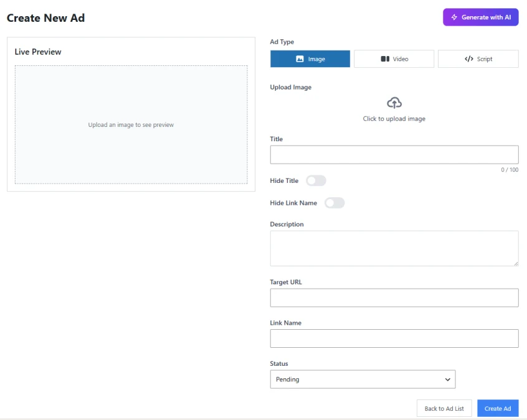
Task: Click the Live Preview upload placeholder area
Action: [x=131, y=124]
